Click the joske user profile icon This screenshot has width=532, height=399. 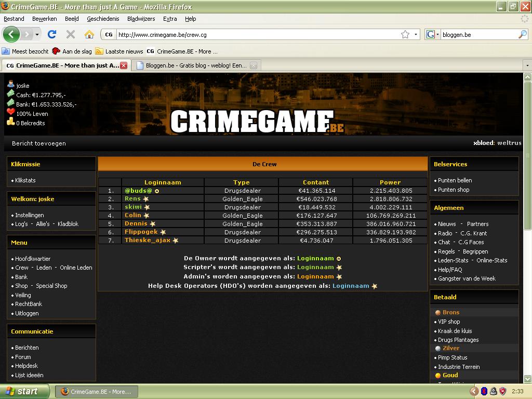click(x=10, y=84)
